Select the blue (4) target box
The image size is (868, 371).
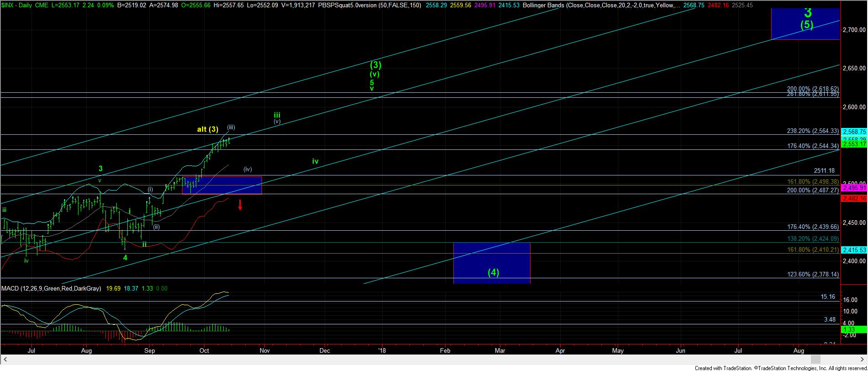tap(492, 263)
